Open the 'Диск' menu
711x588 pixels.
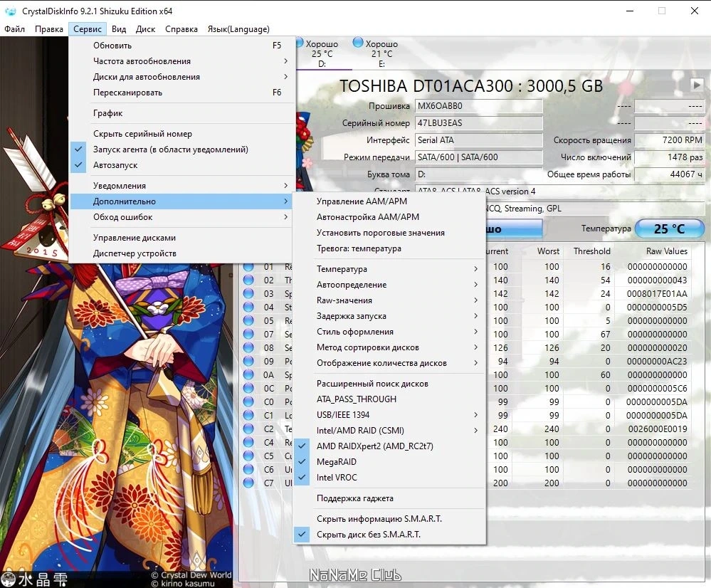[x=146, y=29]
